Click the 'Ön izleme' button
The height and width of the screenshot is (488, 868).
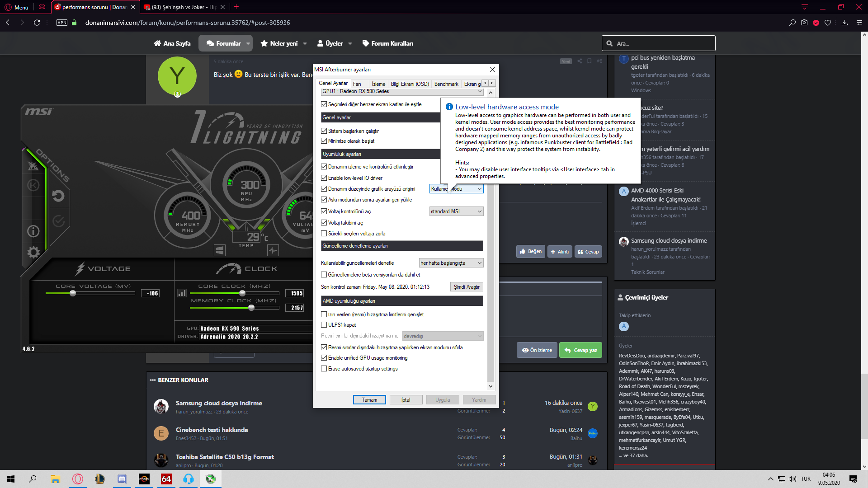pos(537,350)
